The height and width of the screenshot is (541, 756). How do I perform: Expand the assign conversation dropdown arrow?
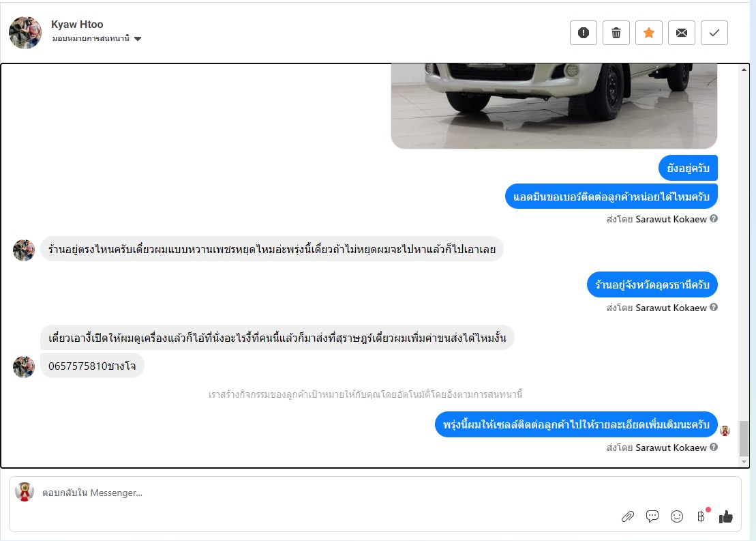[x=138, y=39]
